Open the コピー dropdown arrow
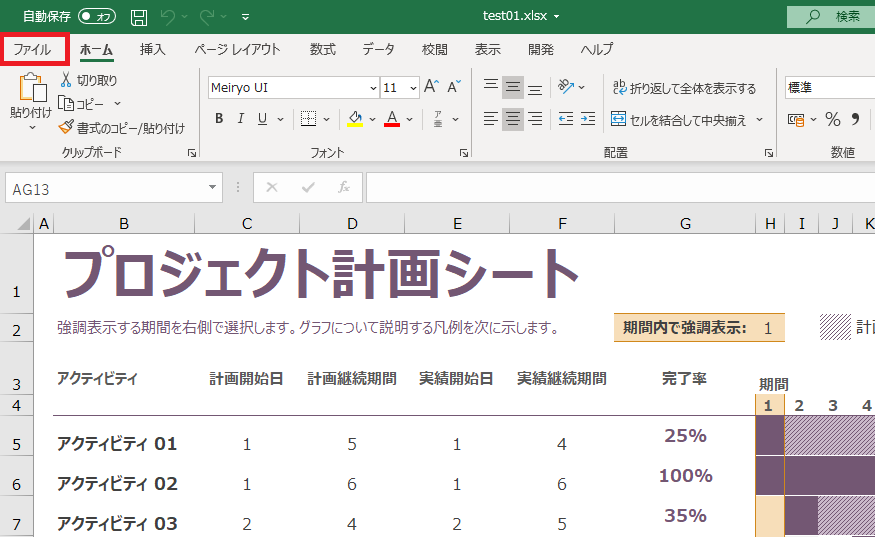Screen dimensions: 875x537 coord(117,104)
